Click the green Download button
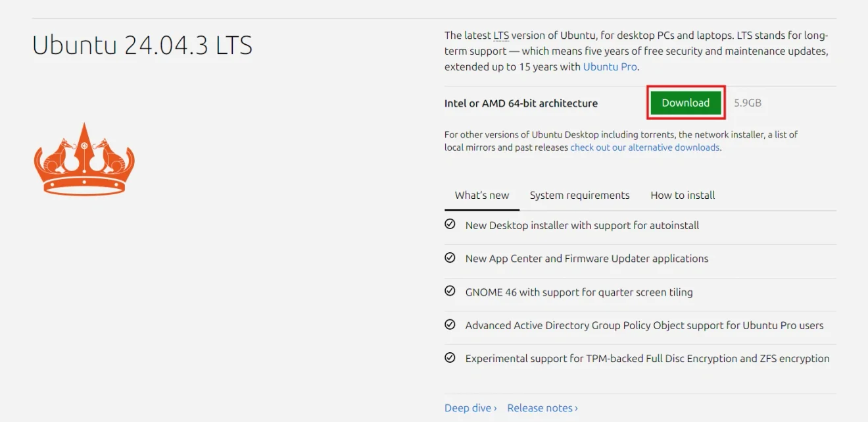The image size is (868, 422). [686, 103]
